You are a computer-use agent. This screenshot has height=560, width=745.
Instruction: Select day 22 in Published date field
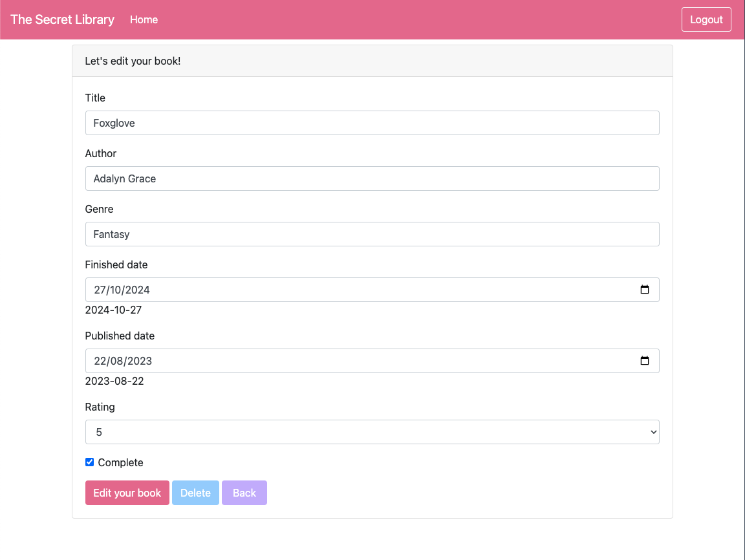[100, 361]
